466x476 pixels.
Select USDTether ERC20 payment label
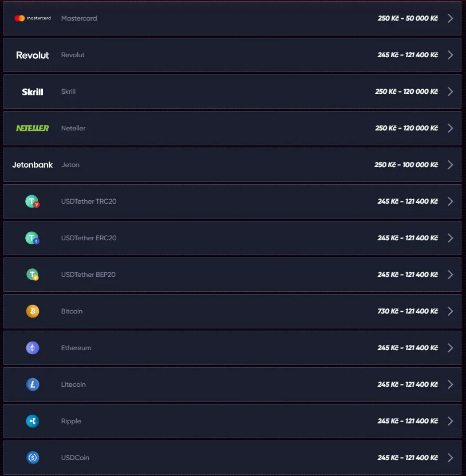[x=89, y=238]
